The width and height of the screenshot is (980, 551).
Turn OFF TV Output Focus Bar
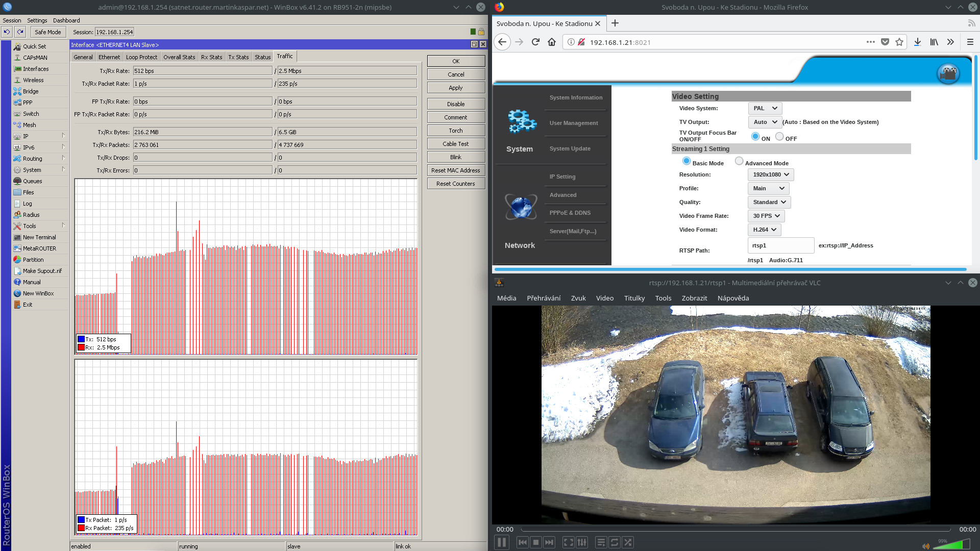click(x=779, y=137)
